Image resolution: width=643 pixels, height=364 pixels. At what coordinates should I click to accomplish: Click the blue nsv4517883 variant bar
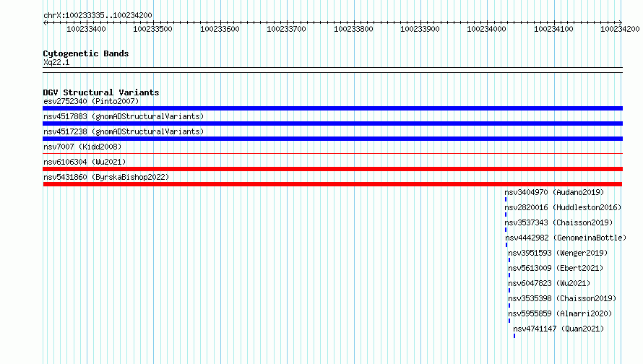coord(332,123)
